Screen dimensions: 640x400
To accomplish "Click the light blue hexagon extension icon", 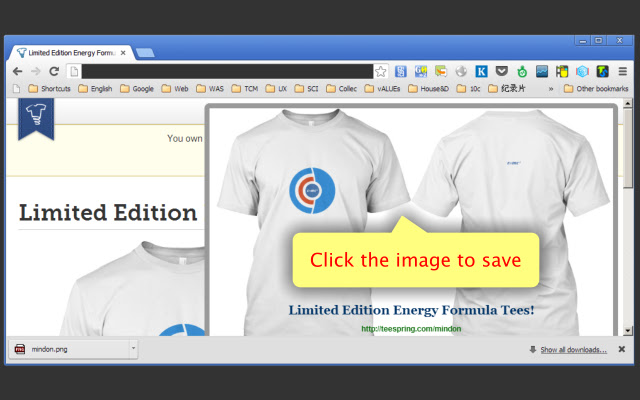I will 582,71.
